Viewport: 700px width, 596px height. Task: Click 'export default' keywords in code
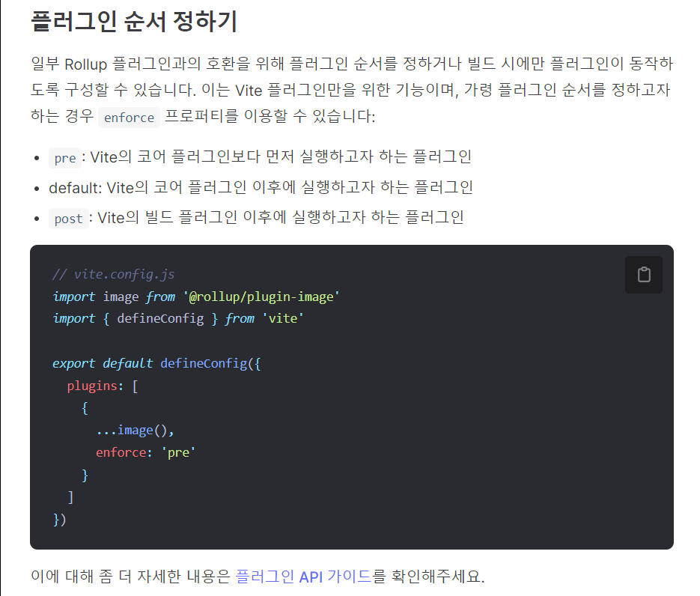click(x=103, y=363)
